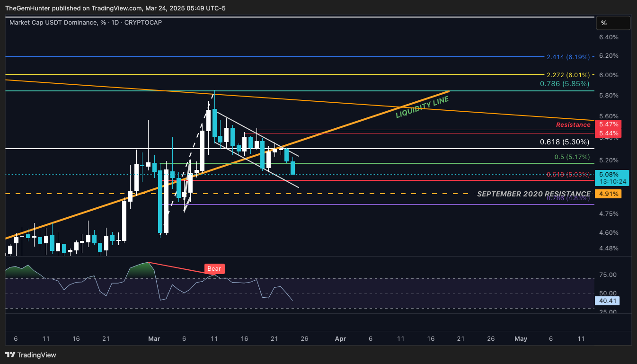The width and height of the screenshot is (637, 364).
Task: Click the purple '0.786 (4.83%)' Fibonacci label
Action: click(568, 198)
